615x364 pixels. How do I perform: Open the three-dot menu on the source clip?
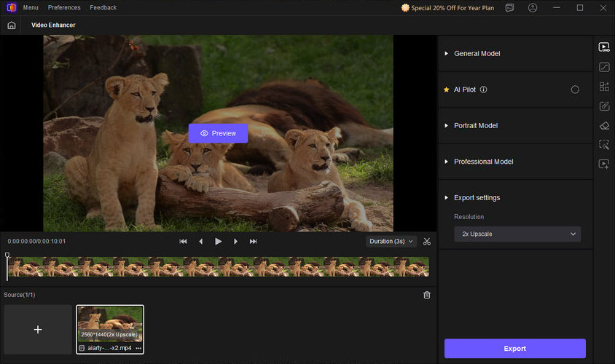(138, 348)
